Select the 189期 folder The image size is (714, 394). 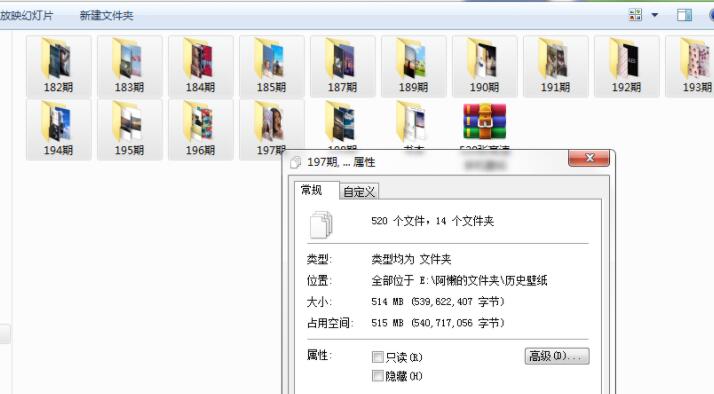pos(413,66)
